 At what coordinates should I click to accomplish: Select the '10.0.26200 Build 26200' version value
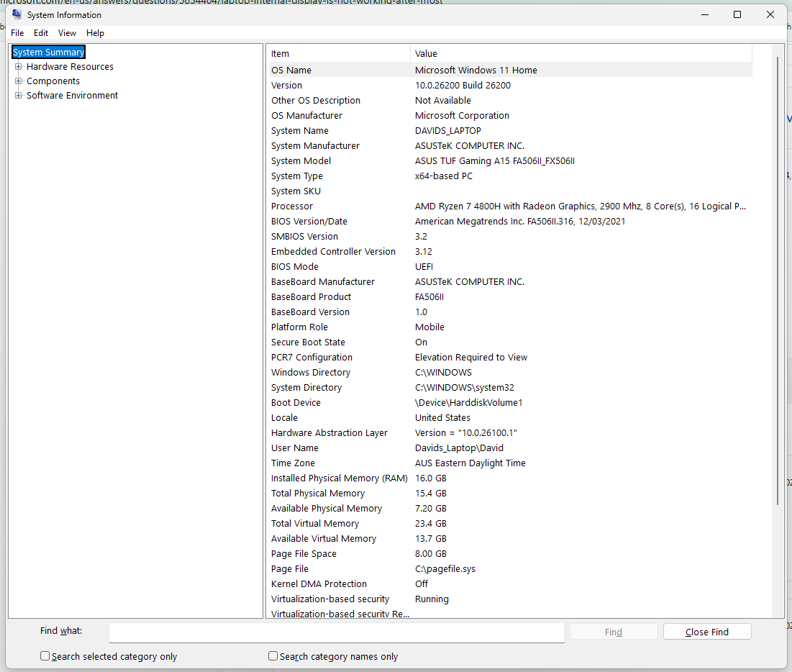click(463, 86)
